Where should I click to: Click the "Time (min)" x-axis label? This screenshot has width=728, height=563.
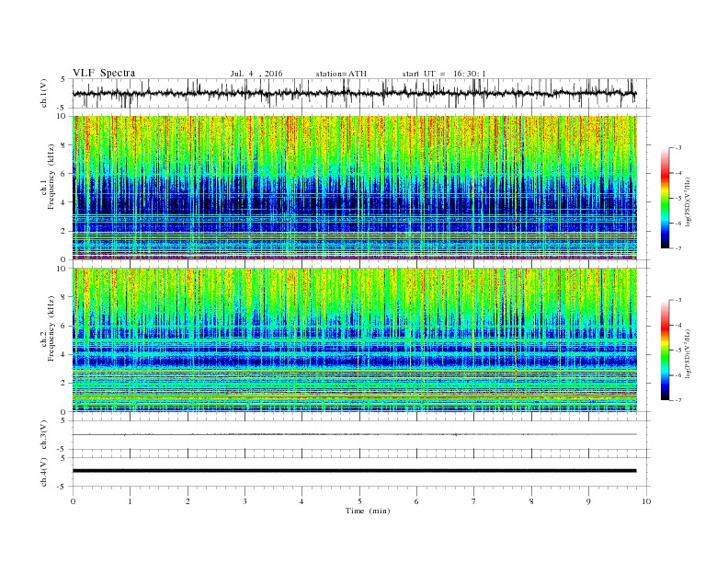[368, 511]
